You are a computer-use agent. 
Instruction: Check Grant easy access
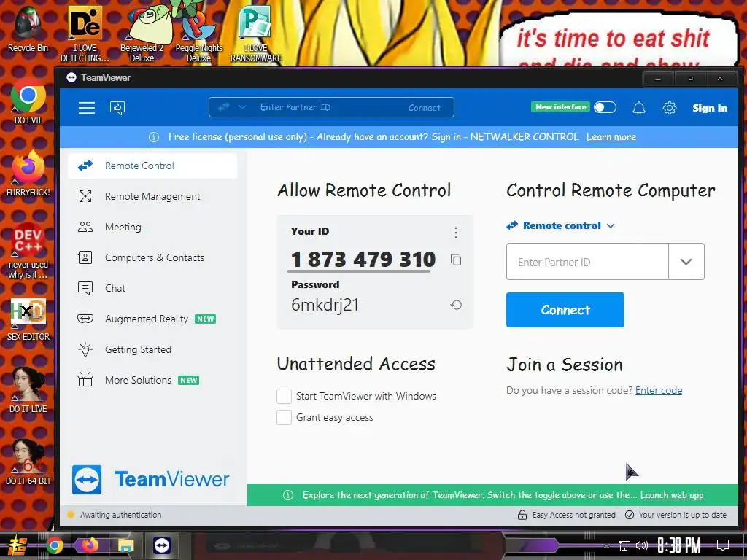coord(284,418)
